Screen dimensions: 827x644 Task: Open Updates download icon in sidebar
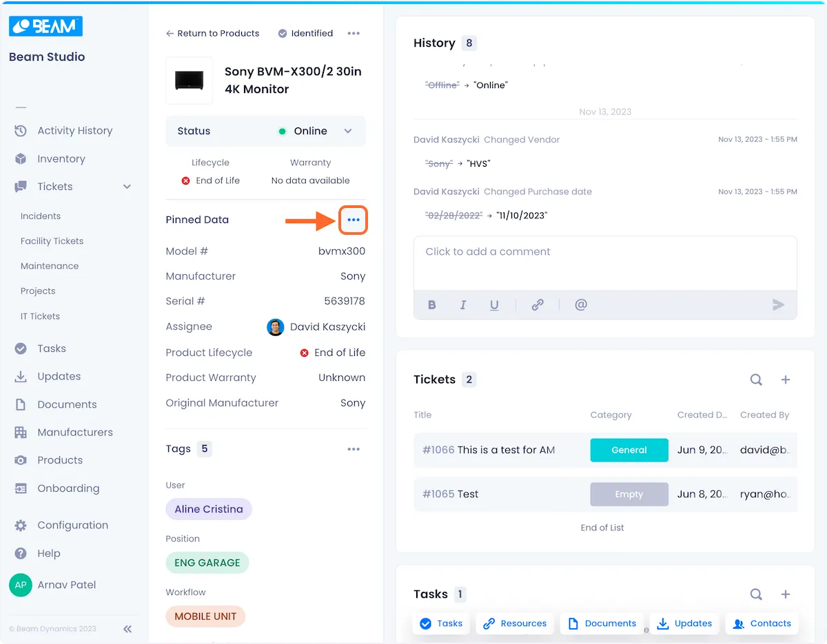point(21,376)
